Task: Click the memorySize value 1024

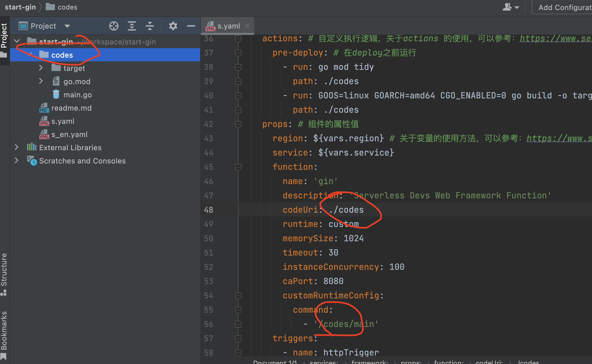Action: pos(353,238)
